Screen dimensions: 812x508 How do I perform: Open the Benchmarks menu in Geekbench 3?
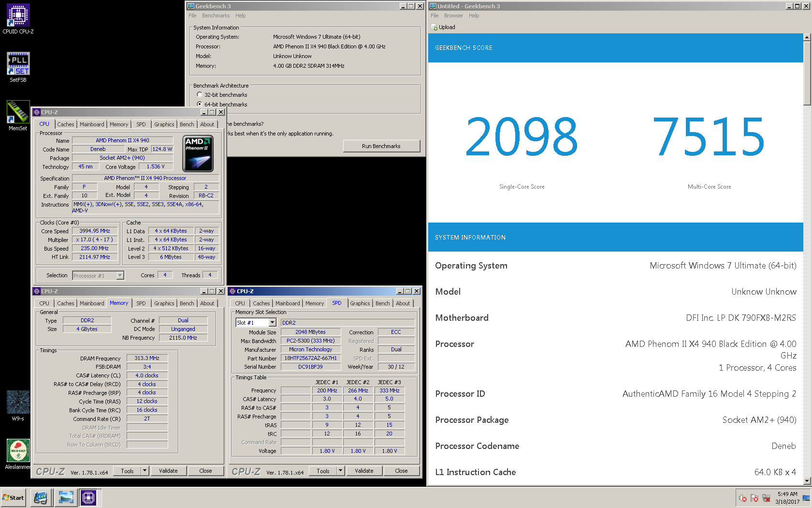coord(216,15)
